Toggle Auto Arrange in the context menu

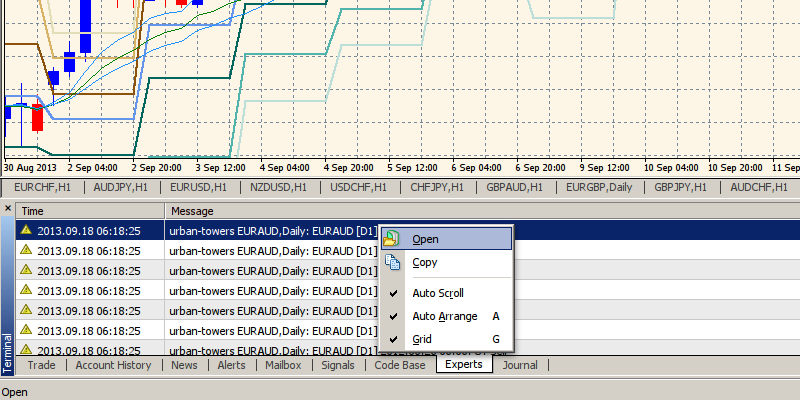[x=444, y=316]
